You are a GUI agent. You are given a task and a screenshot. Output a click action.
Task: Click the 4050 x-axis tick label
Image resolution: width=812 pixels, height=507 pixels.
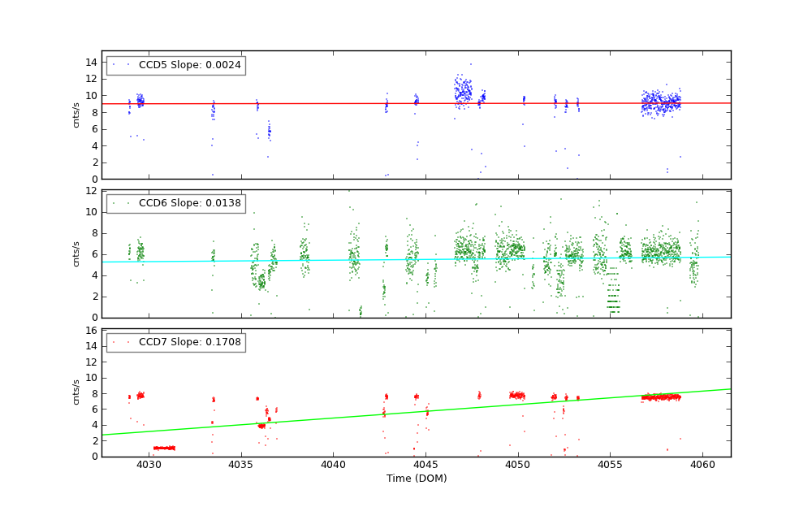[518, 465]
